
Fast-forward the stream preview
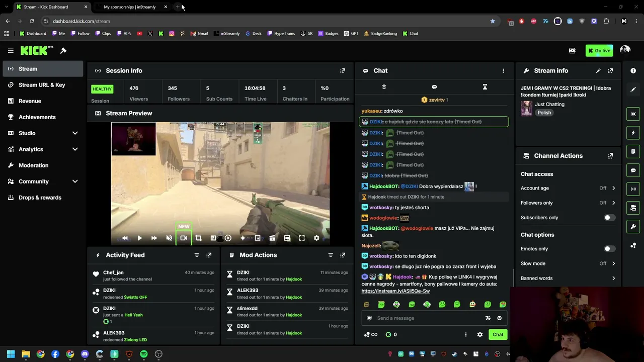(154, 238)
